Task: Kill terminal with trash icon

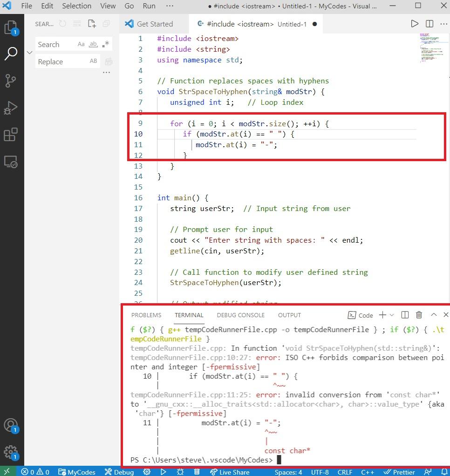Action: point(419,315)
